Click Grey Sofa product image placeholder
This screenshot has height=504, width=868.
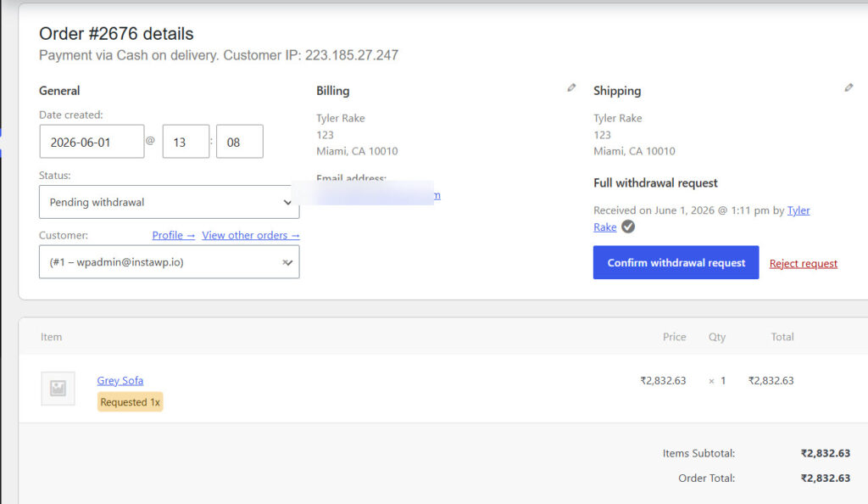tap(58, 389)
